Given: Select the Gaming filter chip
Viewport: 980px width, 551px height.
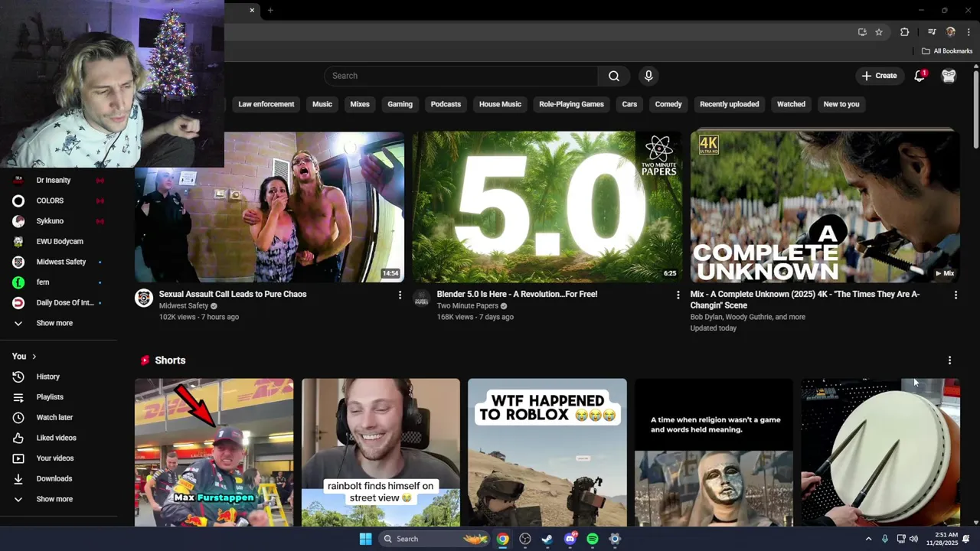Looking at the screenshot, I should (x=400, y=104).
